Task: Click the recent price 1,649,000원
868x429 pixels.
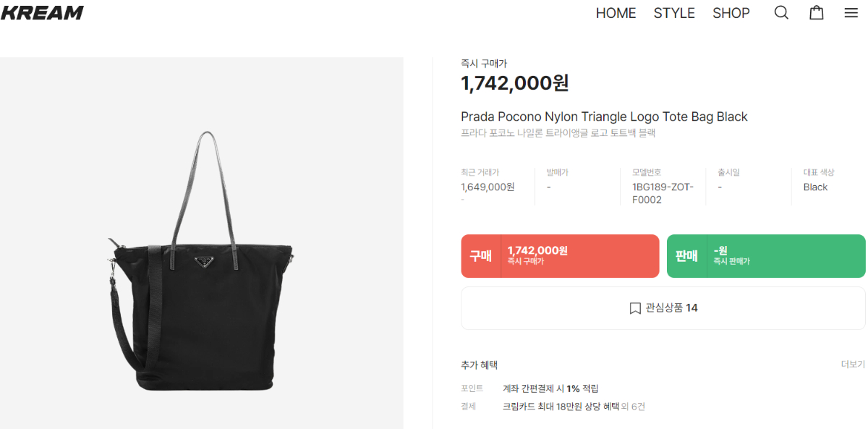Action: [x=488, y=187]
